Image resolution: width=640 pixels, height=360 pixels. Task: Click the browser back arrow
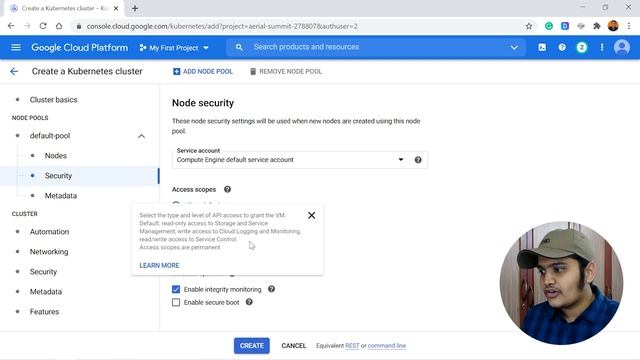coord(11,26)
